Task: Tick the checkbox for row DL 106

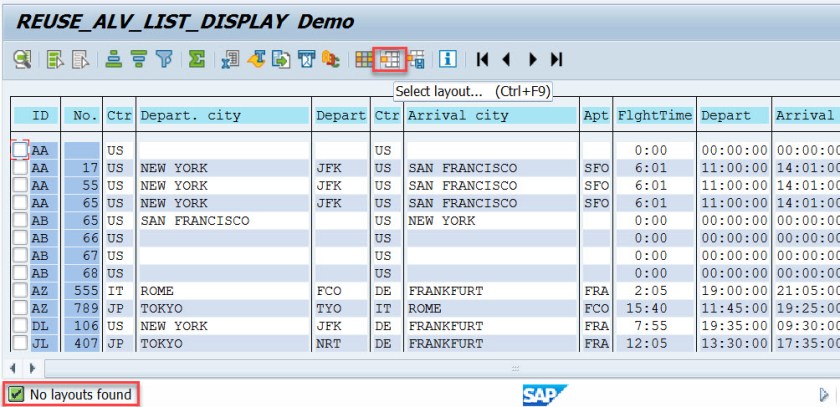Action: (20, 326)
